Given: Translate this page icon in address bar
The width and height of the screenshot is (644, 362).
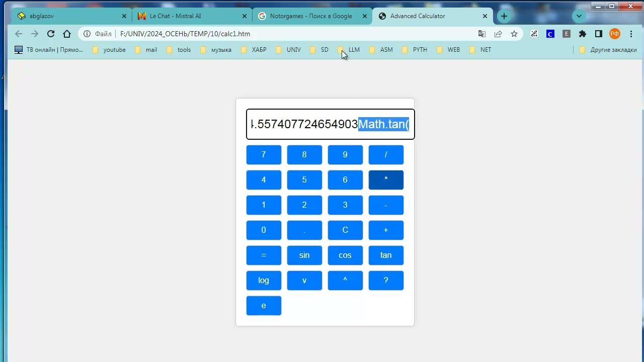Looking at the screenshot, I should pos(482,34).
